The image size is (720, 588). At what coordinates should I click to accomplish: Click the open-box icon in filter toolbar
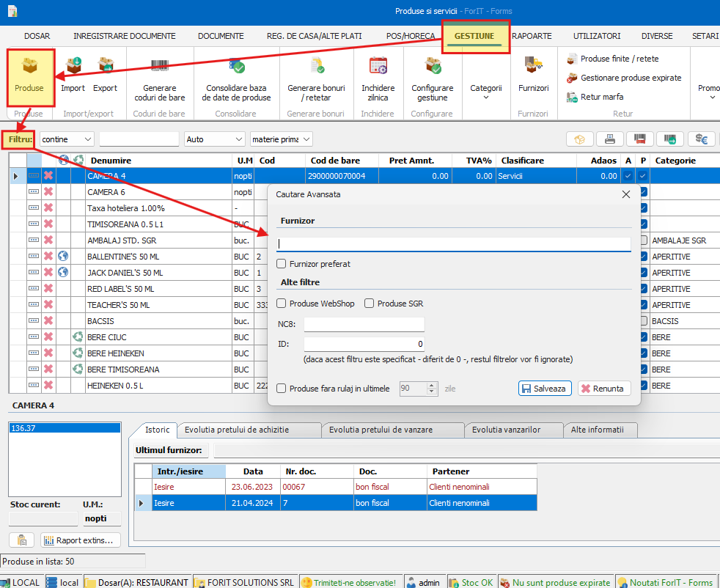[x=580, y=139]
